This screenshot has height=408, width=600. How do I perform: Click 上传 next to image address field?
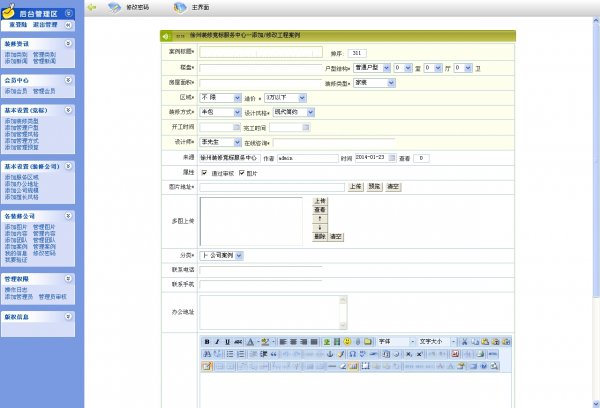[x=355, y=187]
